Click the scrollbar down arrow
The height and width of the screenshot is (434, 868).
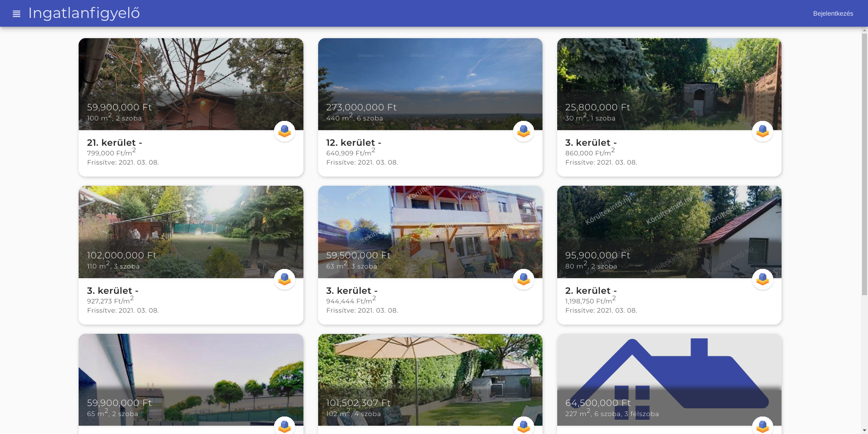tap(864, 431)
